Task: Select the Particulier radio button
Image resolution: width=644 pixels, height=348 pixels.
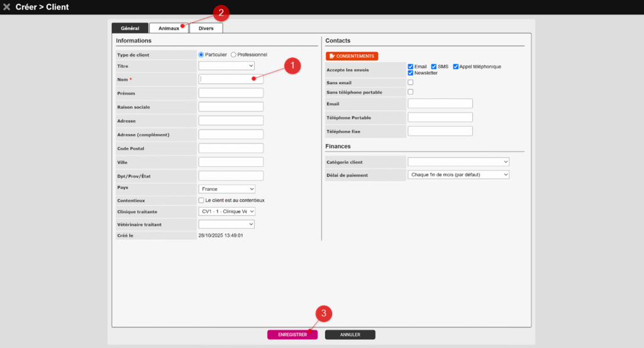Action: point(202,55)
